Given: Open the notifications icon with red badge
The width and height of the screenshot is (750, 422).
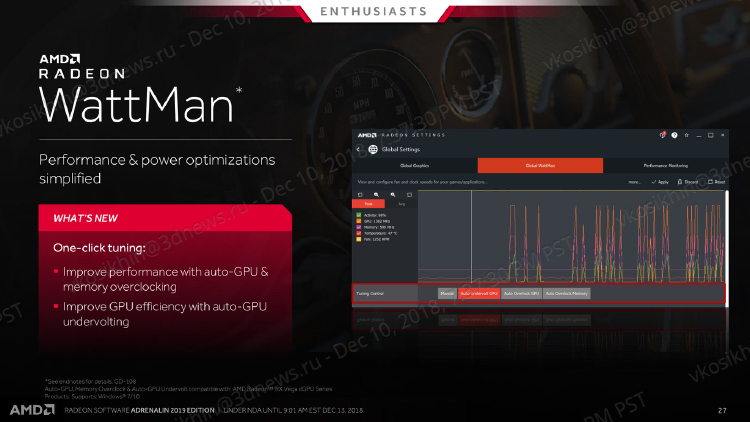Looking at the screenshot, I should click(663, 135).
